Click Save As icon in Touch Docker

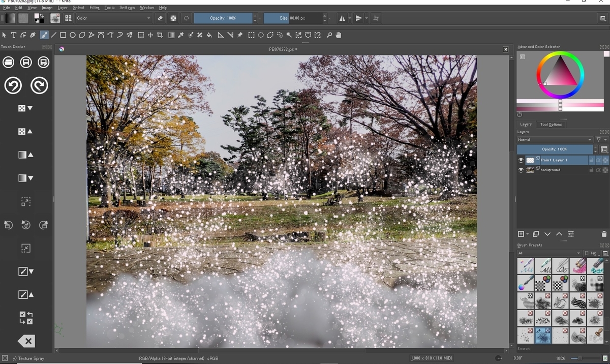pos(44,62)
